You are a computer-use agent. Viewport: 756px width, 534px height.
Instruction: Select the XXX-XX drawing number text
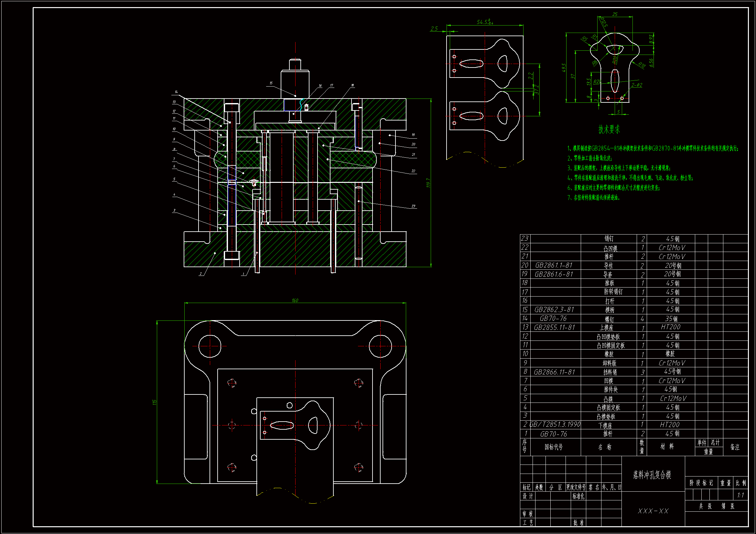click(x=653, y=511)
